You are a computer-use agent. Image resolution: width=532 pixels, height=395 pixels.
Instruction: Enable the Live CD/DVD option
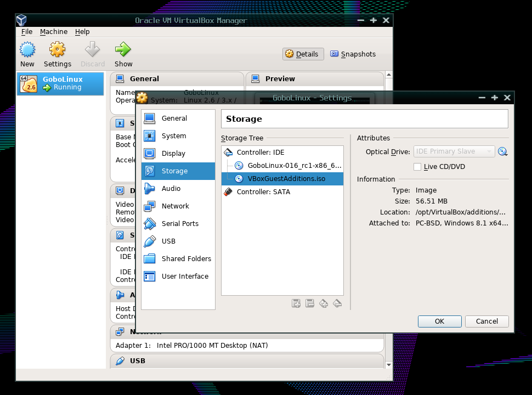[417, 166]
